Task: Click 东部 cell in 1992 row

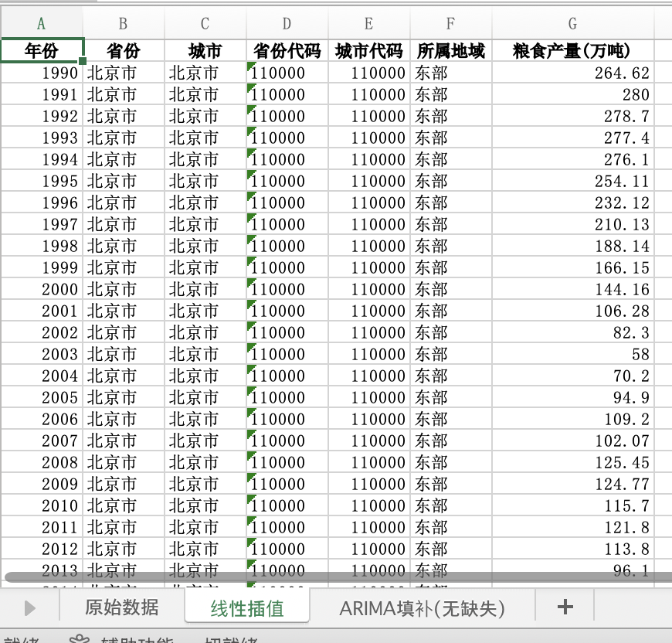Action: [451, 116]
